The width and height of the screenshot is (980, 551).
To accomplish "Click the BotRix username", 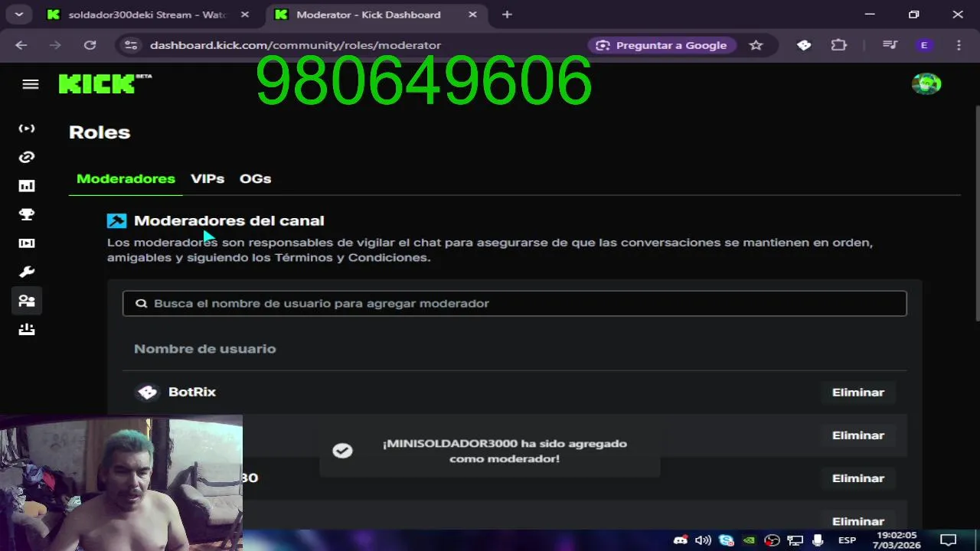I will pyautogui.click(x=192, y=392).
